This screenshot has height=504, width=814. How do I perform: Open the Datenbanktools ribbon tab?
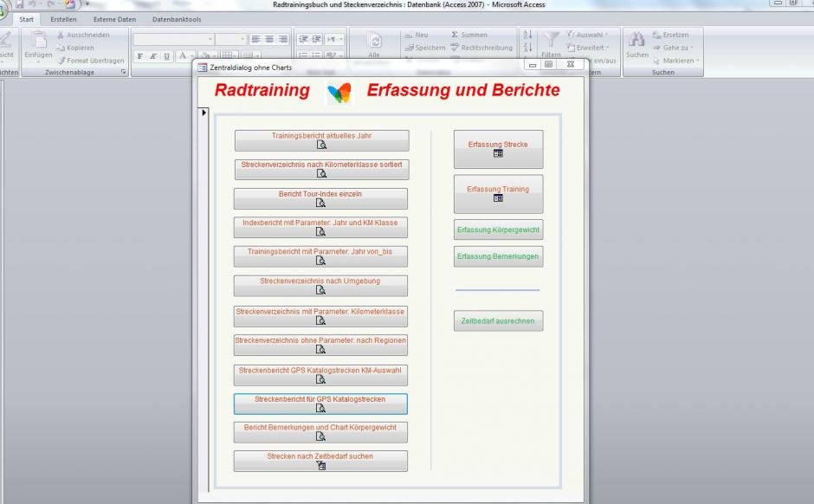177,19
